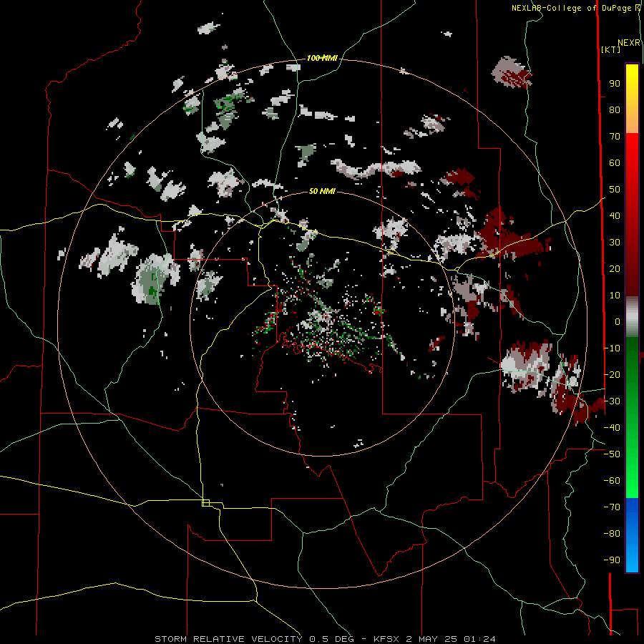Select the 0 value on the velocity scale

618,321
